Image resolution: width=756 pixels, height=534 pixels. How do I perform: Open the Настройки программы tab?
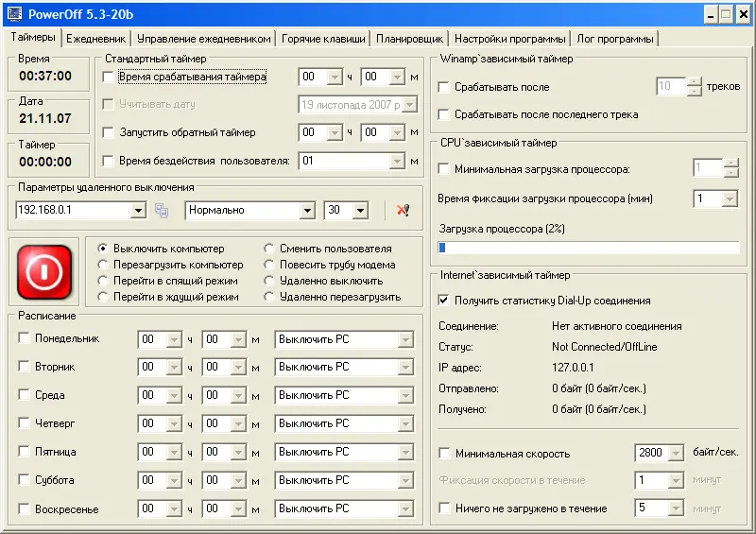coord(509,39)
